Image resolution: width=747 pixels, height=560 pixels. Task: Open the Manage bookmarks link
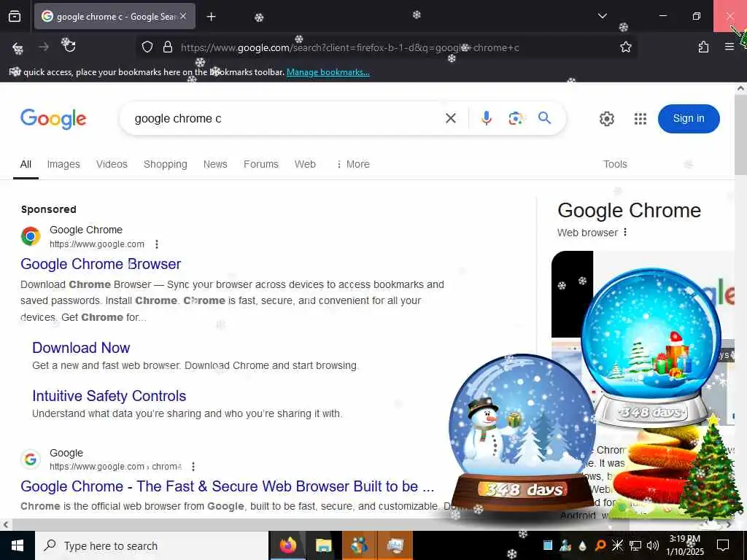click(328, 72)
